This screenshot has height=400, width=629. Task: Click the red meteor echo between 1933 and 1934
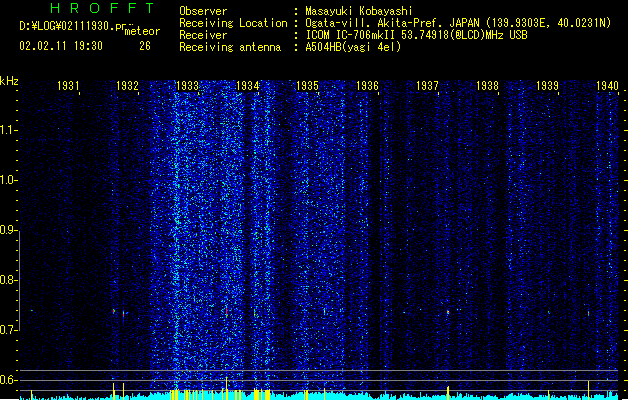click(x=227, y=312)
